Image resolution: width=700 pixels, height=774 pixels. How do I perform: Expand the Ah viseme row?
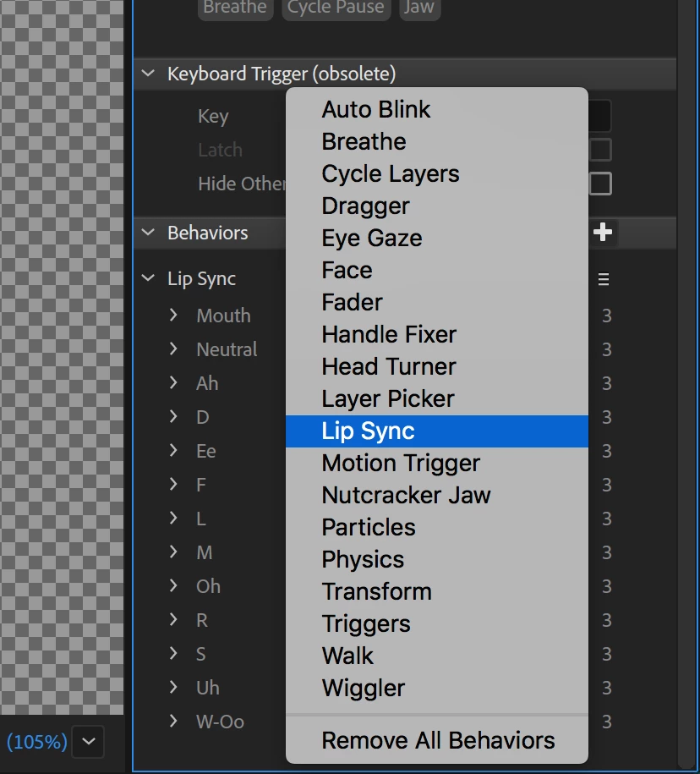173,382
